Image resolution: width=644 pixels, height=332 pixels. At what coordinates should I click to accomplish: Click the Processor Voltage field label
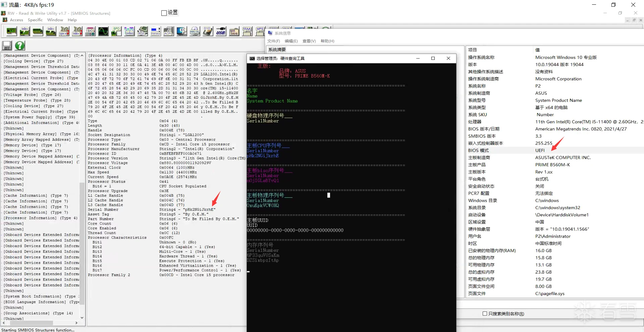(x=108, y=163)
